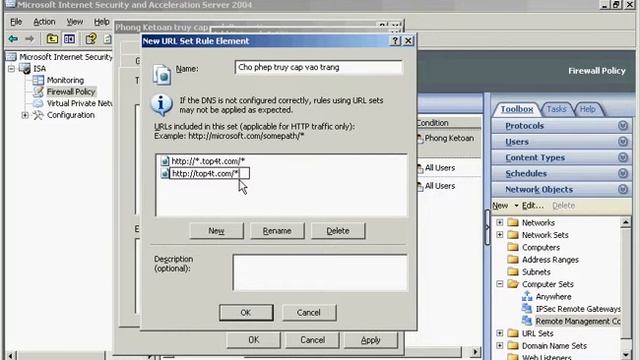Click the Subnets folder icon

513,271
